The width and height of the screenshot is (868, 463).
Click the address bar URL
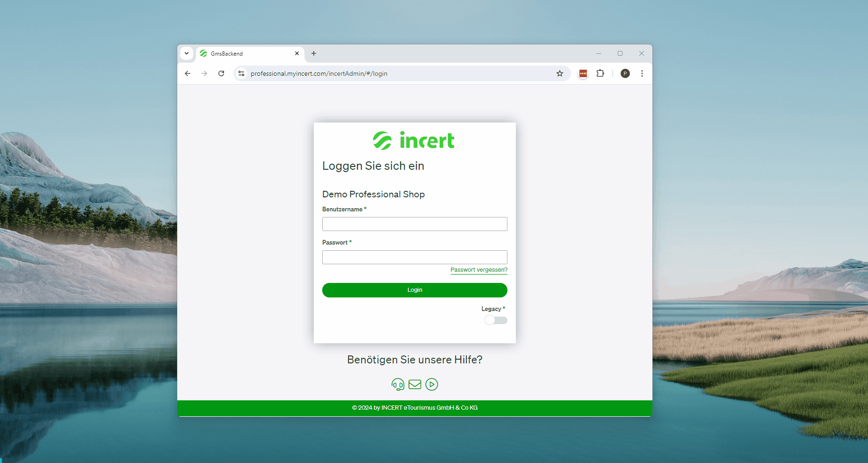pos(319,73)
